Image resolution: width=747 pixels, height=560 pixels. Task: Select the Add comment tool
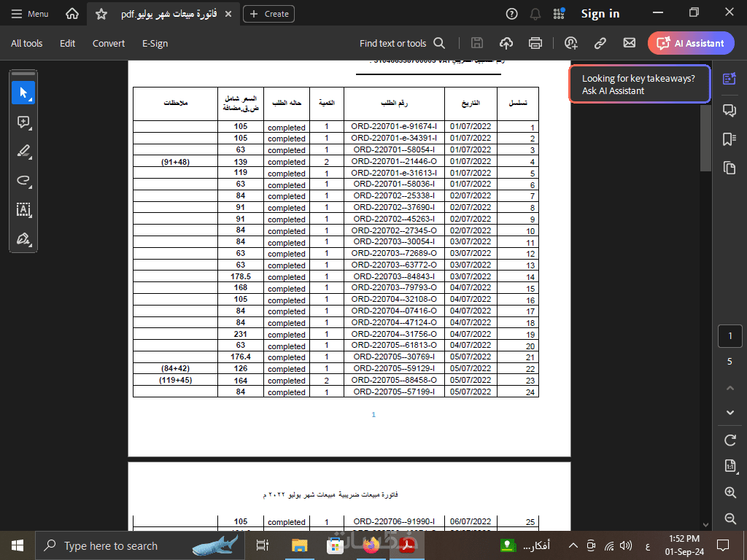click(x=23, y=122)
